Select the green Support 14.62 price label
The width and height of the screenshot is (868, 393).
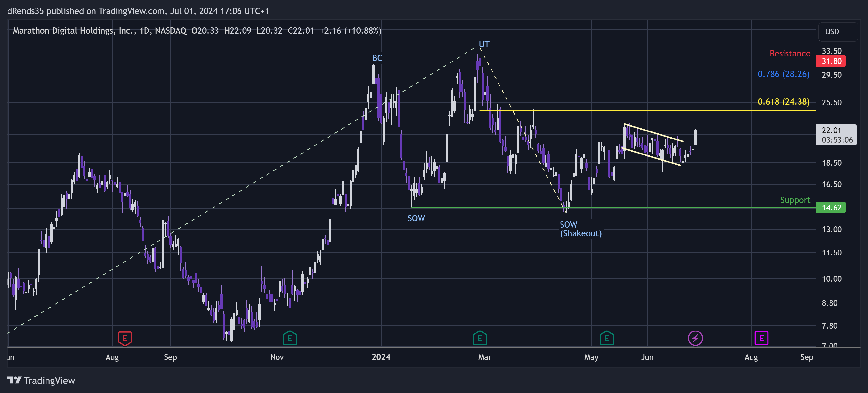[831, 207]
